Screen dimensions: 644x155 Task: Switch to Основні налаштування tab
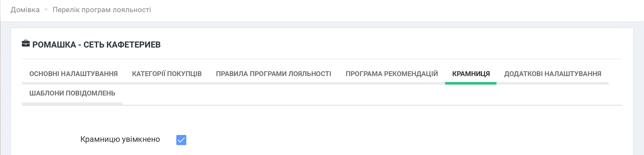coord(73,74)
